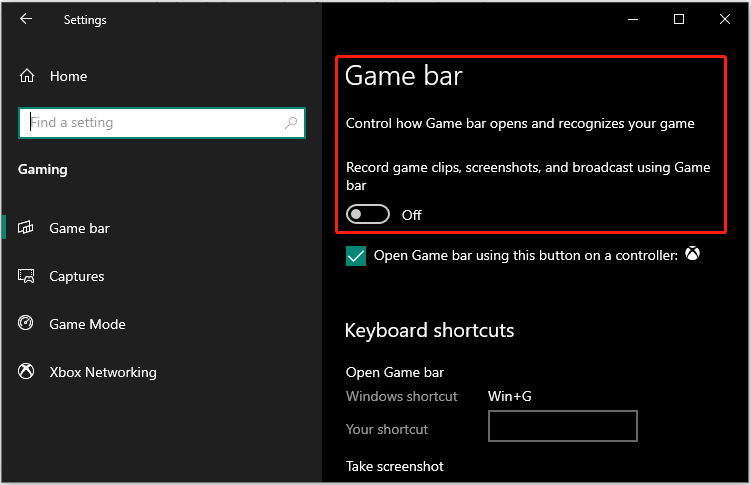Close the Settings window
The height and width of the screenshot is (485, 751).
pyautogui.click(x=725, y=19)
